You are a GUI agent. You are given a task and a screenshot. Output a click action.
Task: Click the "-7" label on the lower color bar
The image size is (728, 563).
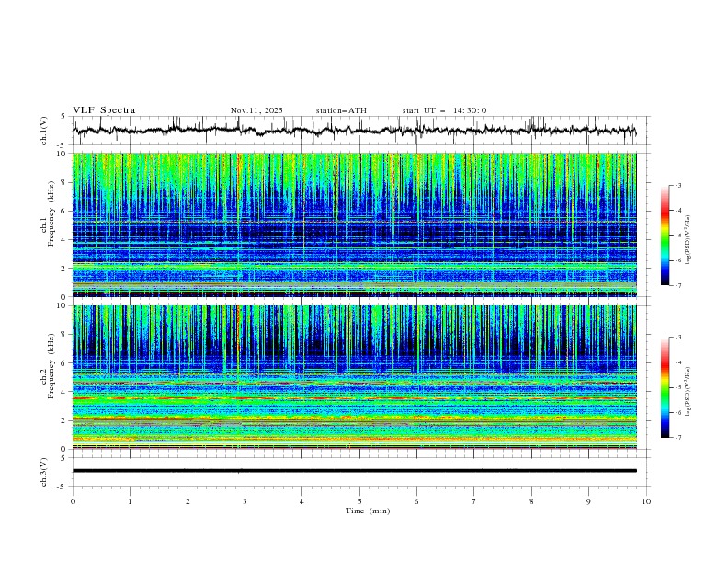(x=678, y=437)
